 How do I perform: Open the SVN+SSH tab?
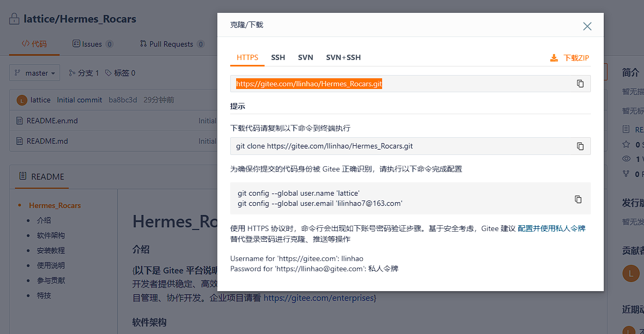pos(343,57)
